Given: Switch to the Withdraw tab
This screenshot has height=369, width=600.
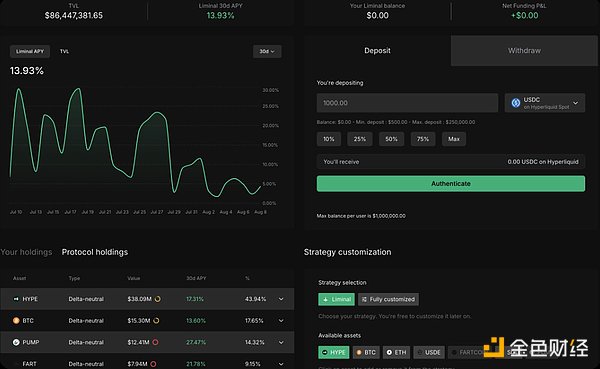Looking at the screenshot, I should [524, 51].
